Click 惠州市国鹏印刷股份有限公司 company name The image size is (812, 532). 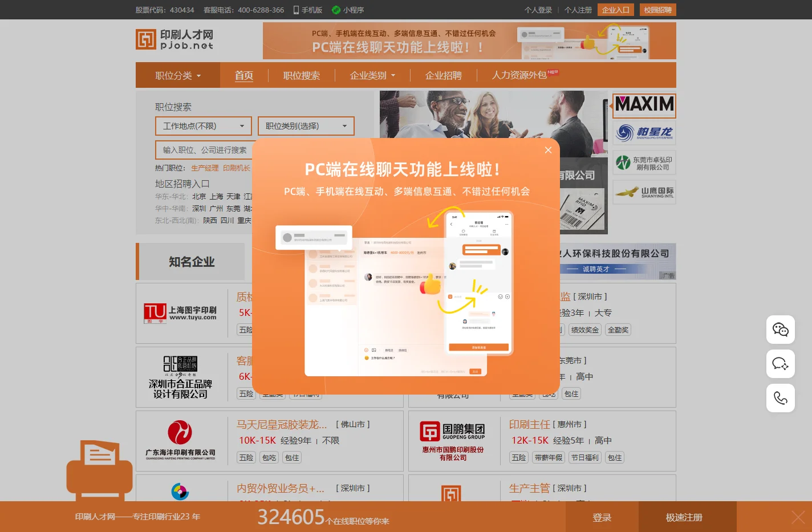(x=453, y=453)
